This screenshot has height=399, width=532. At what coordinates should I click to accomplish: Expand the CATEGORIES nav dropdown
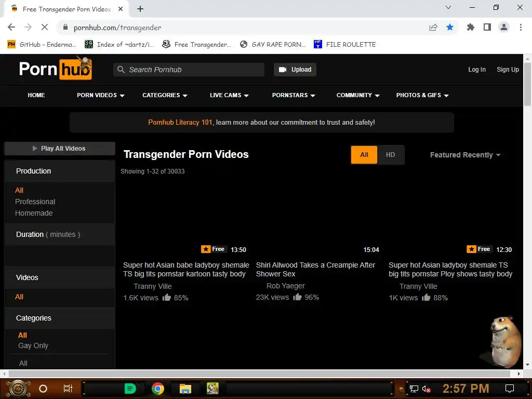(x=165, y=96)
